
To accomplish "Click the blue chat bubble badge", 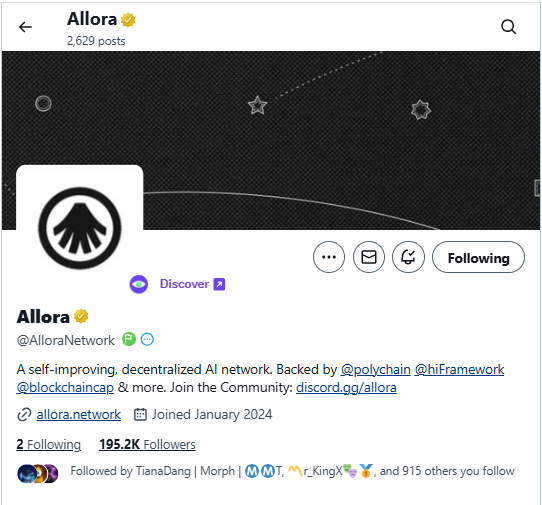I will (147, 339).
